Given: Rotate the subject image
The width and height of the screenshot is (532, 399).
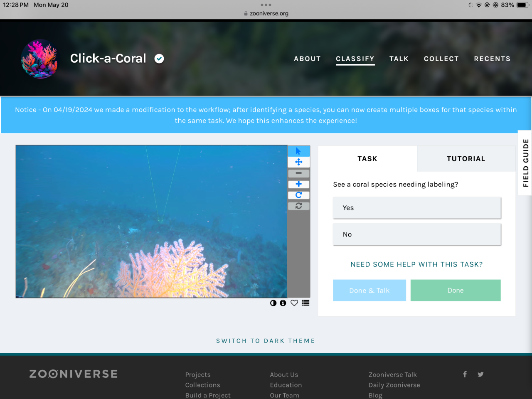Looking at the screenshot, I should tap(298, 195).
